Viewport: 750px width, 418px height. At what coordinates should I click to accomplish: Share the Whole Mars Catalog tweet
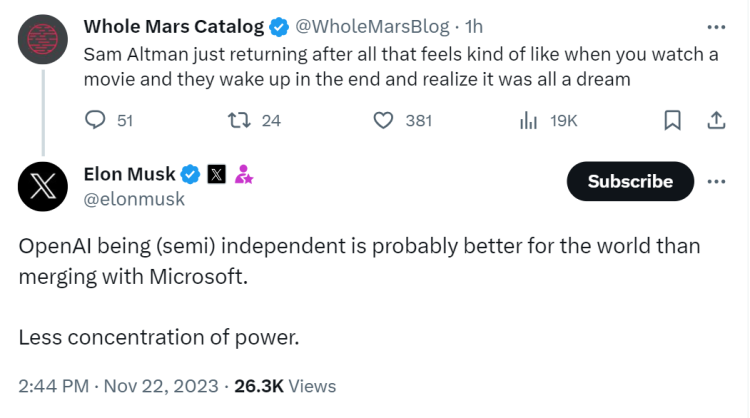pyautogui.click(x=716, y=120)
